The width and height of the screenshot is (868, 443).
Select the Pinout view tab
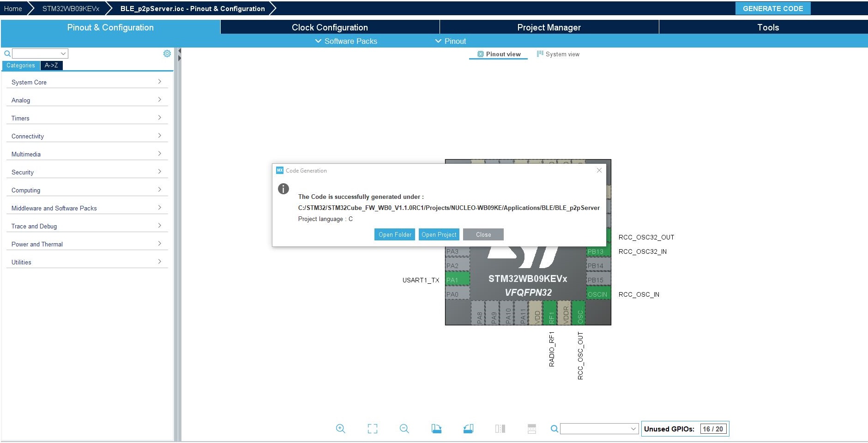(x=499, y=54)
